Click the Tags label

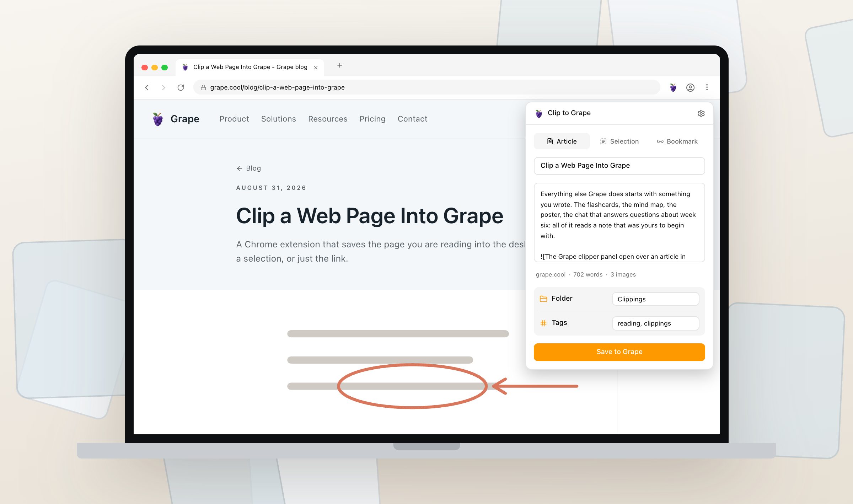coord(559,323)
